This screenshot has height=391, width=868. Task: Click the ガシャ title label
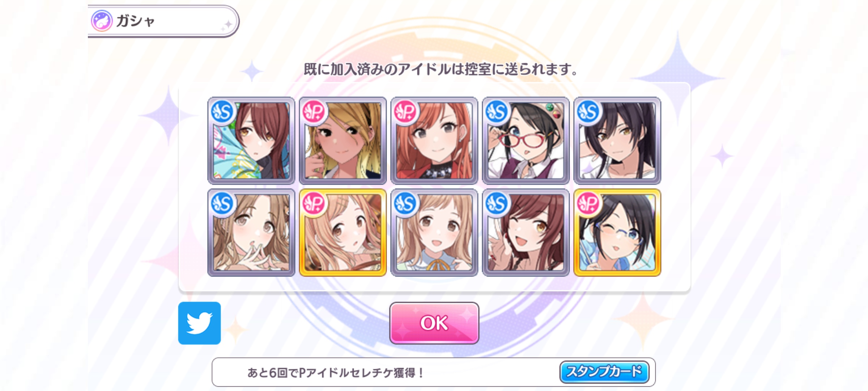coord(136,21)
